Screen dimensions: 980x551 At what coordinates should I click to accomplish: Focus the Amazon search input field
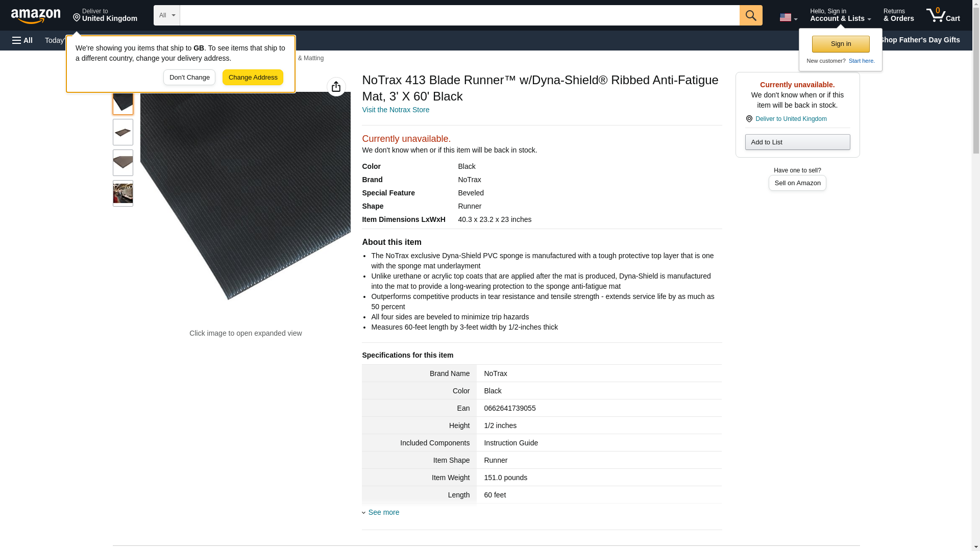coord(459,15)
